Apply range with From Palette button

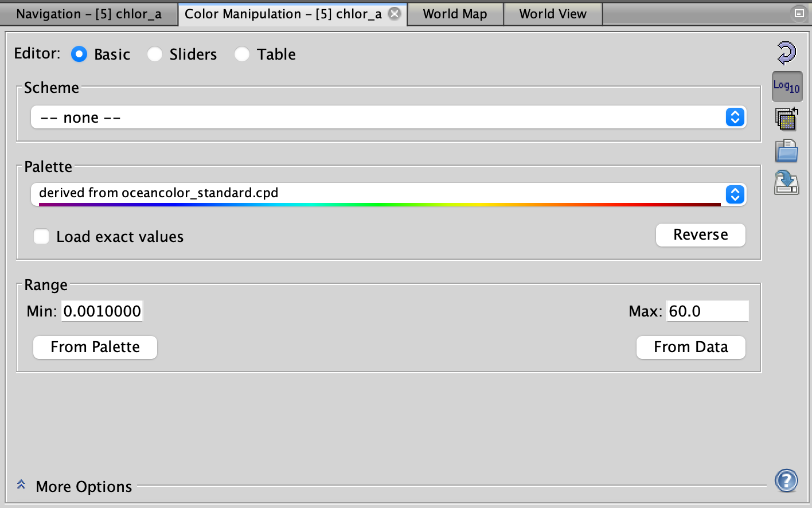[x=95, y=347]
